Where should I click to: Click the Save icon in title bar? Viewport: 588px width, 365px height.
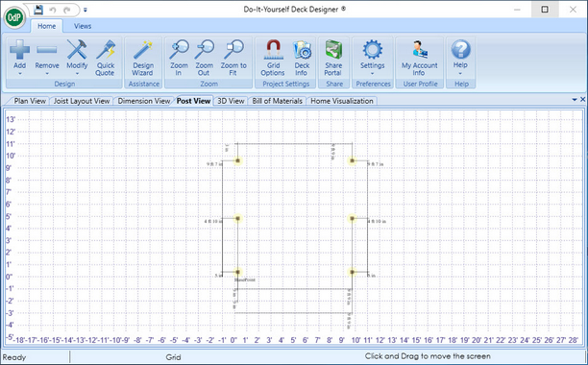(37, 10)
